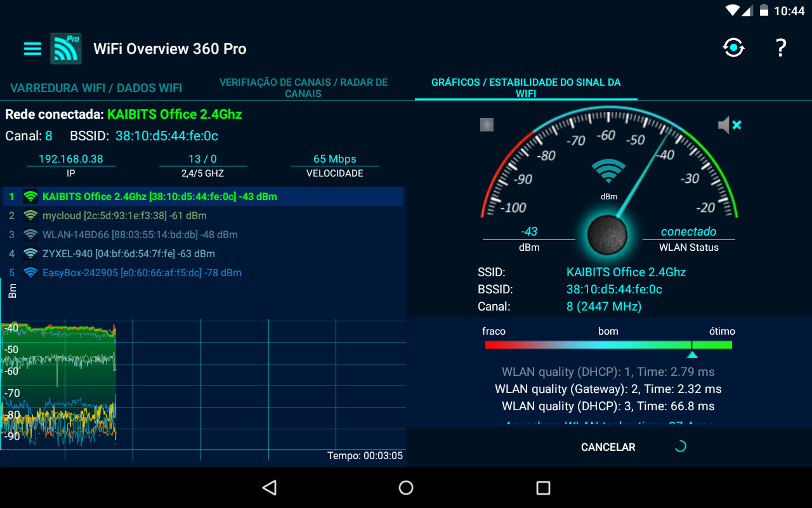This screenshot has height=508, width=812.
Task: Tap the WiFi status bar icon
Action: [733, 11]
